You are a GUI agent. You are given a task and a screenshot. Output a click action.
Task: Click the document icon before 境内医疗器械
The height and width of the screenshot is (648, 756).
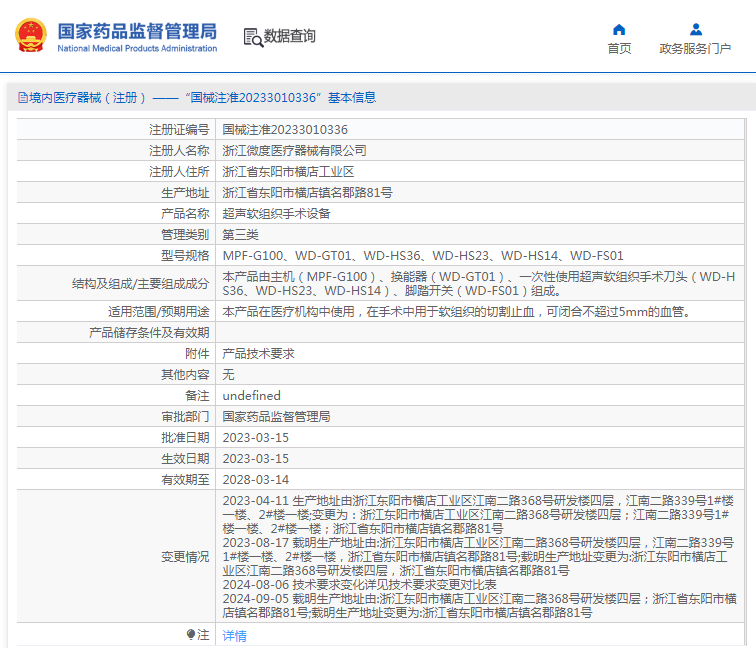pos(23,98)
